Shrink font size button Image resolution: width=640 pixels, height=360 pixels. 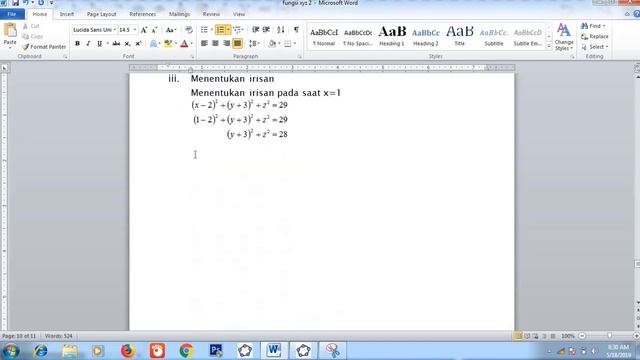[x=154, y=30]
